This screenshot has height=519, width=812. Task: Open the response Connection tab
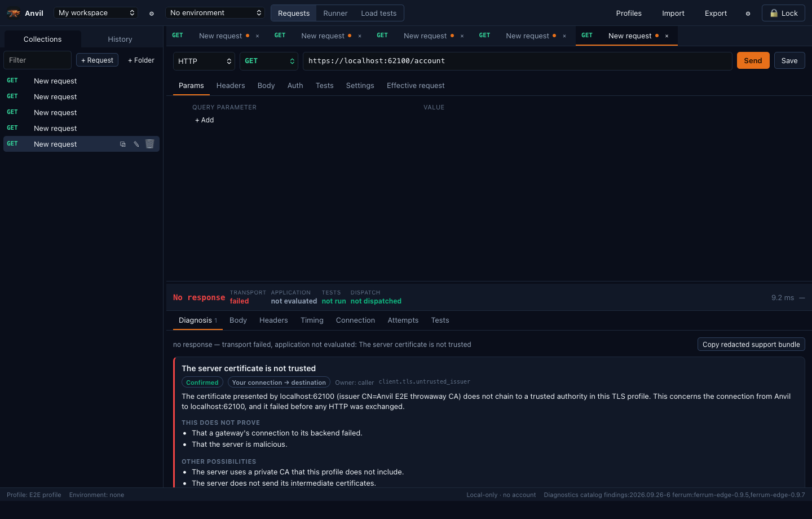tap(355, 320)
